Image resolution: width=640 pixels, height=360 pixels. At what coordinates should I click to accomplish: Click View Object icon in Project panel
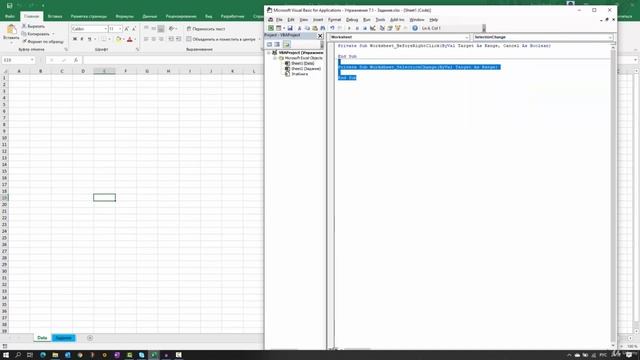(277, 44)
